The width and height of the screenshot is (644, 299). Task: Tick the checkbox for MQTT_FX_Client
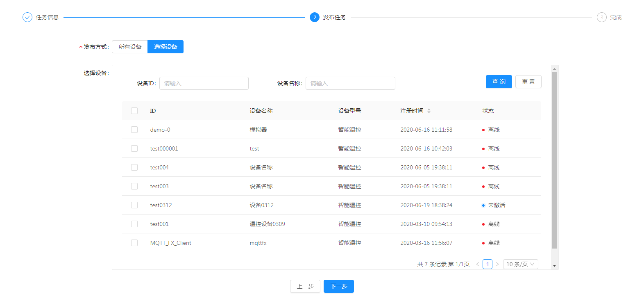(x=134, y=243)
